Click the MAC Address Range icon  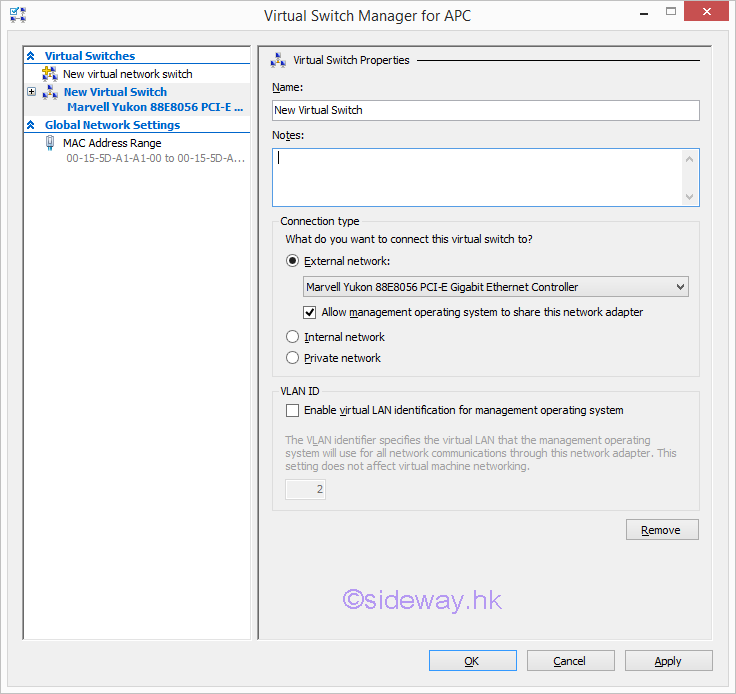tap(50, 143)
